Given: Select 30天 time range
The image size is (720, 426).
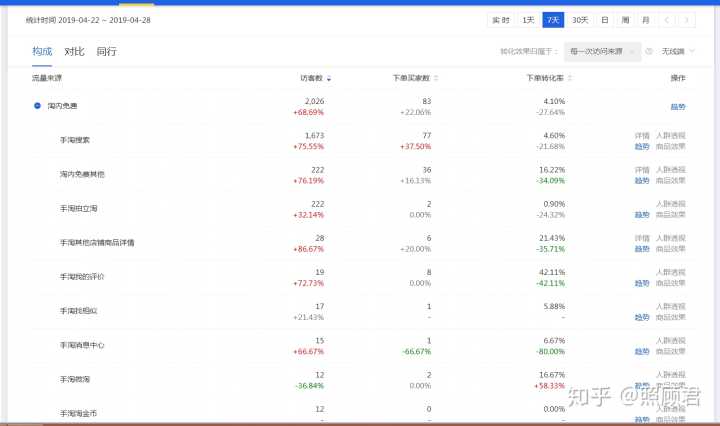Looking at the screenshot, I should pyautogui.click(x=580, y=20).
